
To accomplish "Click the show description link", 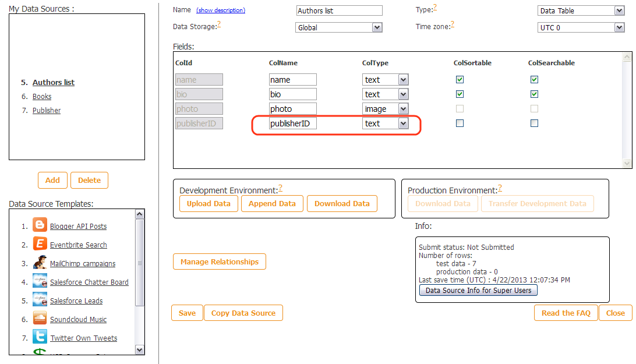I will point(221,10).
